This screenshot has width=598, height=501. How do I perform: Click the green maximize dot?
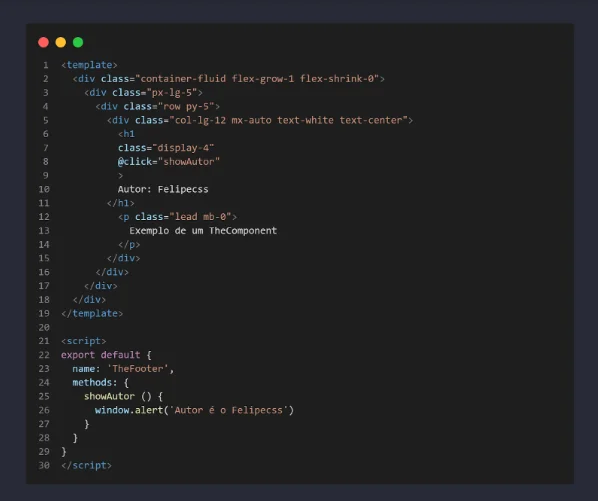tap(78, 42)
